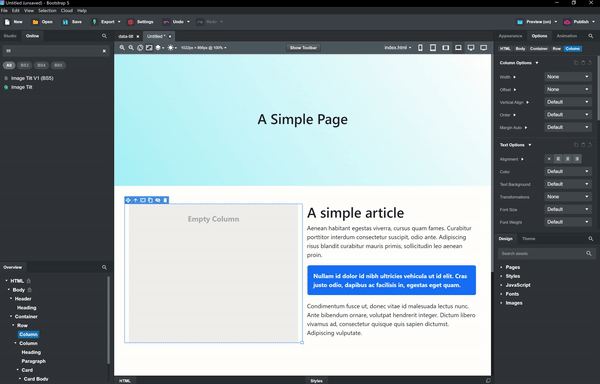Open the Font Size dropdown
Viewport: 600px width, 384px height.
(568, 209)
